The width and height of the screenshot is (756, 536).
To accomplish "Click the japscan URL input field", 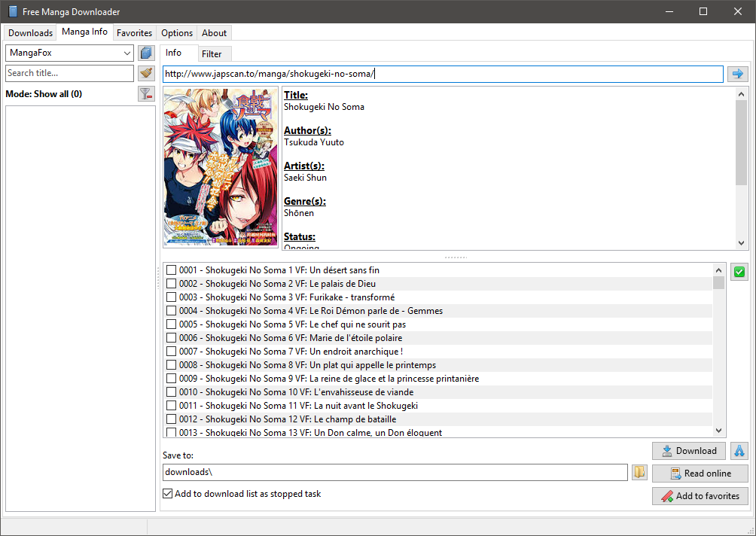I will pyautogui.click(x=443, y=74).
